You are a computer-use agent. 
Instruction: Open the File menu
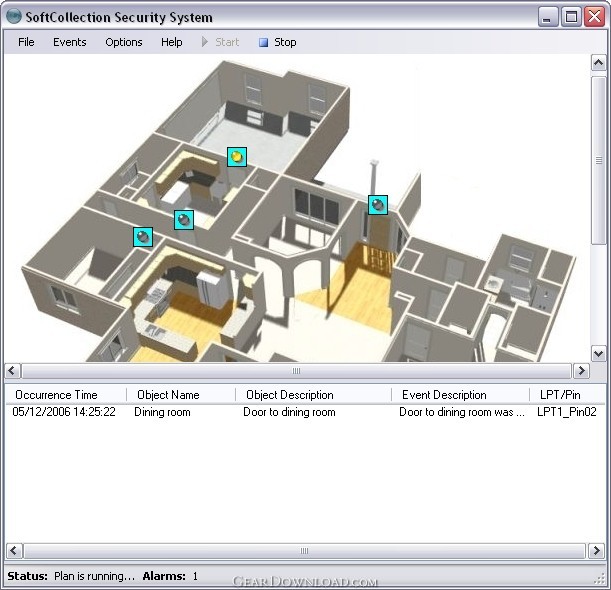[x=26, y=42]
